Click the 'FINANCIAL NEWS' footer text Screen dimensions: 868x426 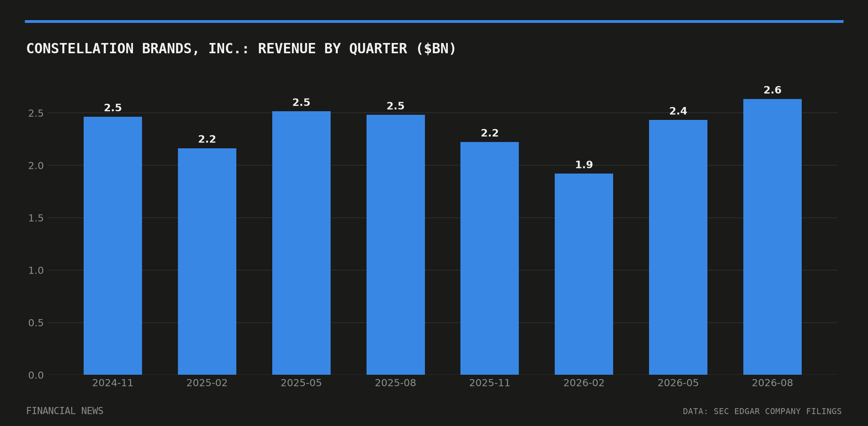click(x=65, y=411)
